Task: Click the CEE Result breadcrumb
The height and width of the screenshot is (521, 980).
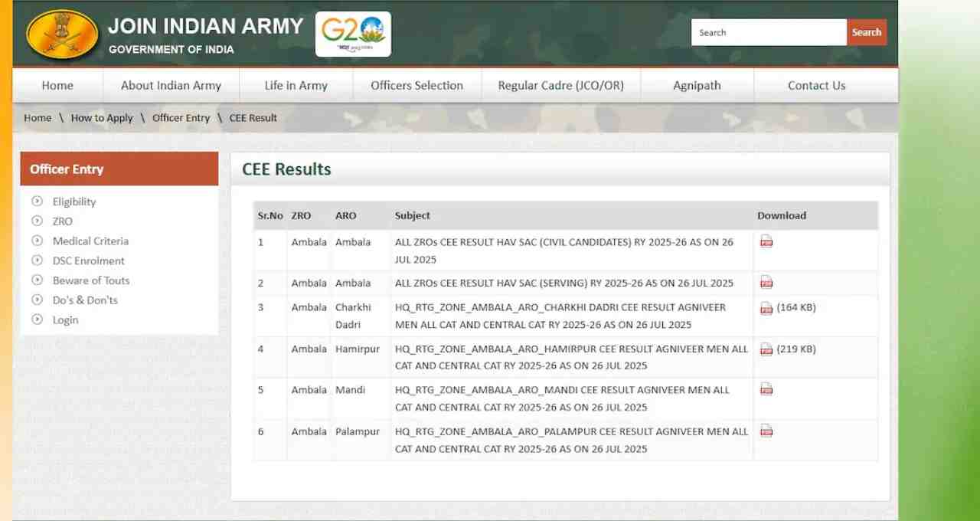Action: [253, 118]
